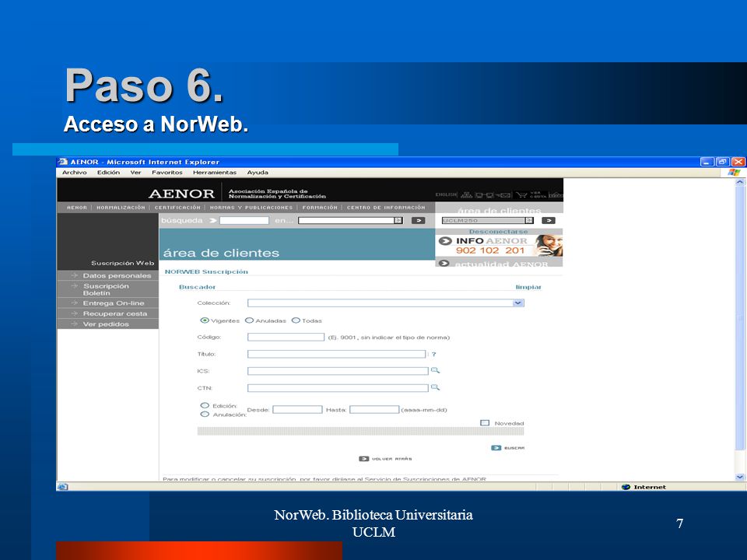
Task: Open CERTIFICACIÓN in the AENOR navigation bar
Action: (177, 208)
